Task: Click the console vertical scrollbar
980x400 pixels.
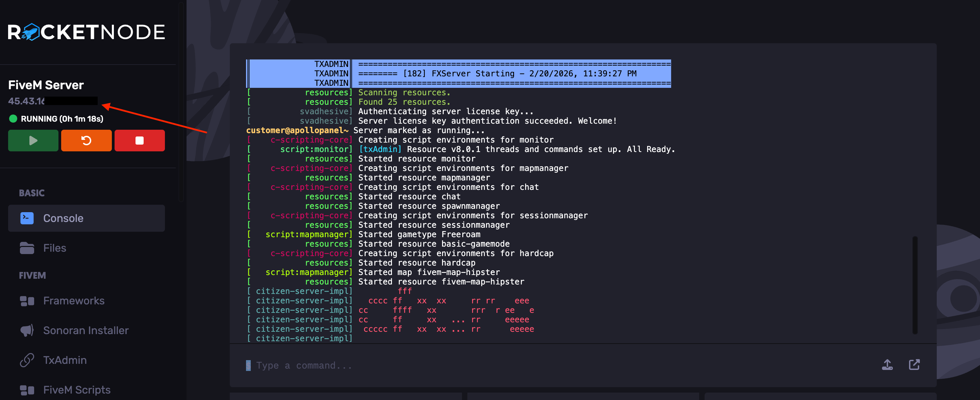Action: [x=915, y=285]
